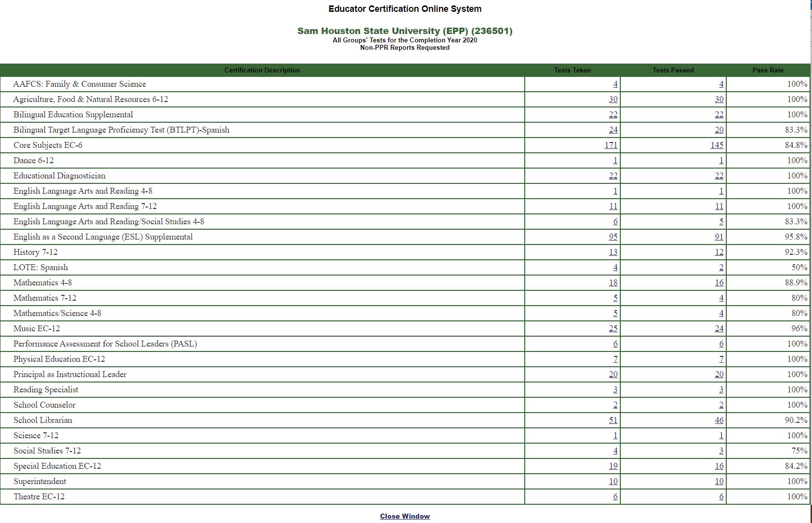This screenshot has width=812, height=523.
Task: View Tests Taken for Music EC-12
Action: (613, 328)
